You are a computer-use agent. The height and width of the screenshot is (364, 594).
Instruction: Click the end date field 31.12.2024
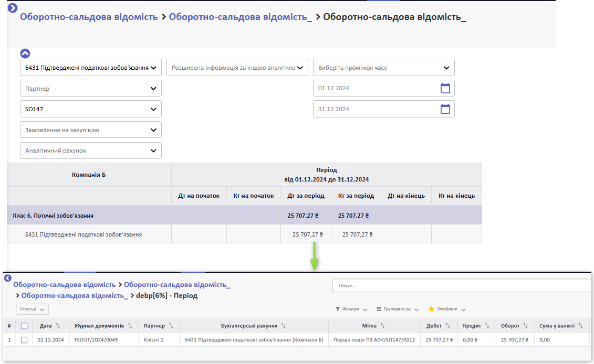pos(384,109)
